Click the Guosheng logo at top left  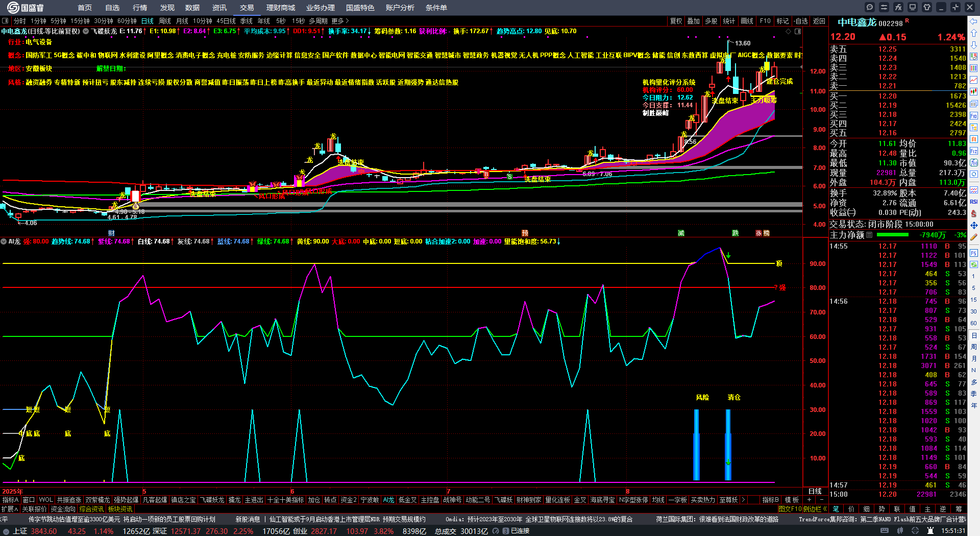[26, 7]
